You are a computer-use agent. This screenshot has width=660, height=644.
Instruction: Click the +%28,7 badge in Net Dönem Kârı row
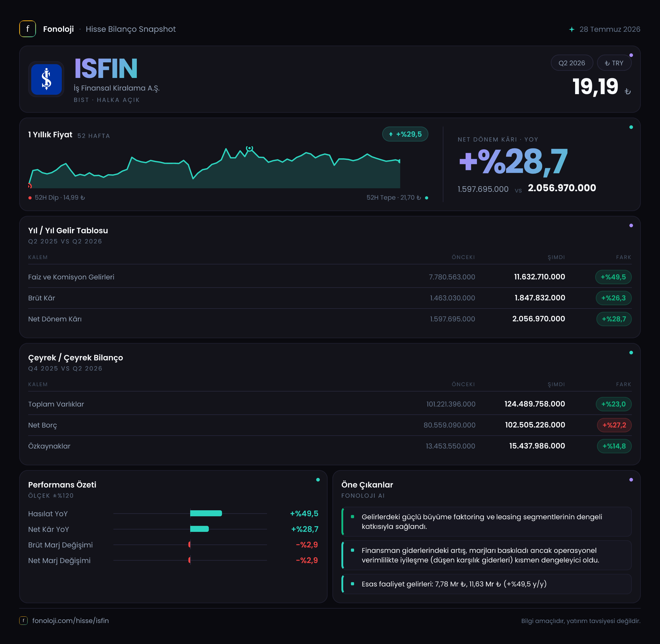[x=614, y=319]
